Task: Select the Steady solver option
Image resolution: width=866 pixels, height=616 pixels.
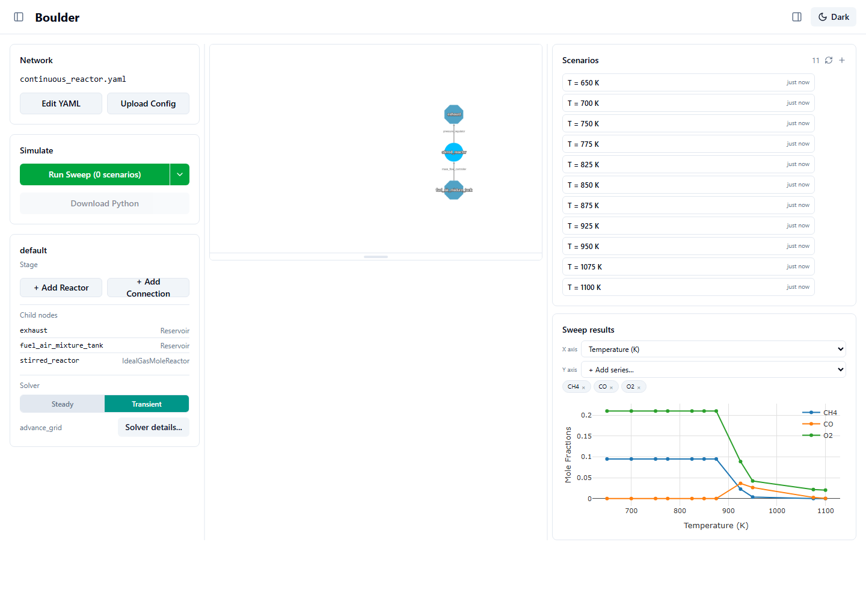Action: click(63, 404)
